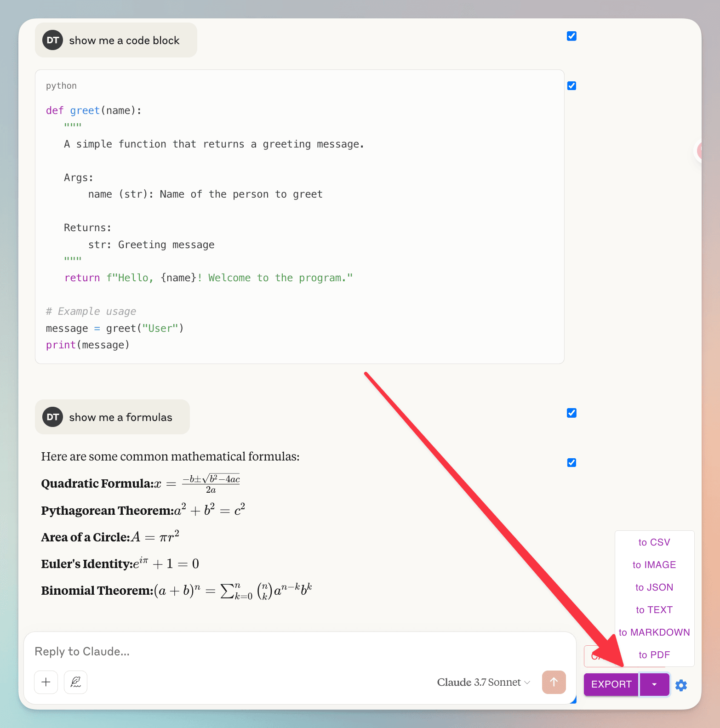Open exporter settings gear icon
The height and width of the screenshot is (728, 720).
(681, 685)
